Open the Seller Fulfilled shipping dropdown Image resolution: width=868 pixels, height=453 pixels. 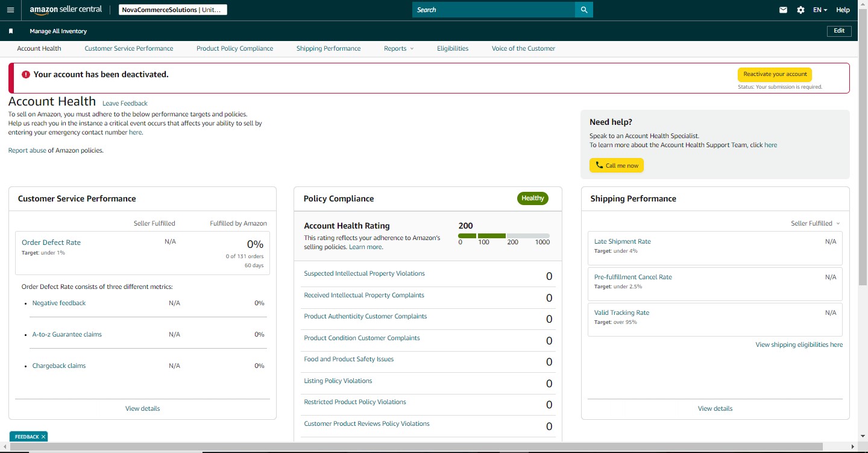pyautogui.click(x=816, y=223)
